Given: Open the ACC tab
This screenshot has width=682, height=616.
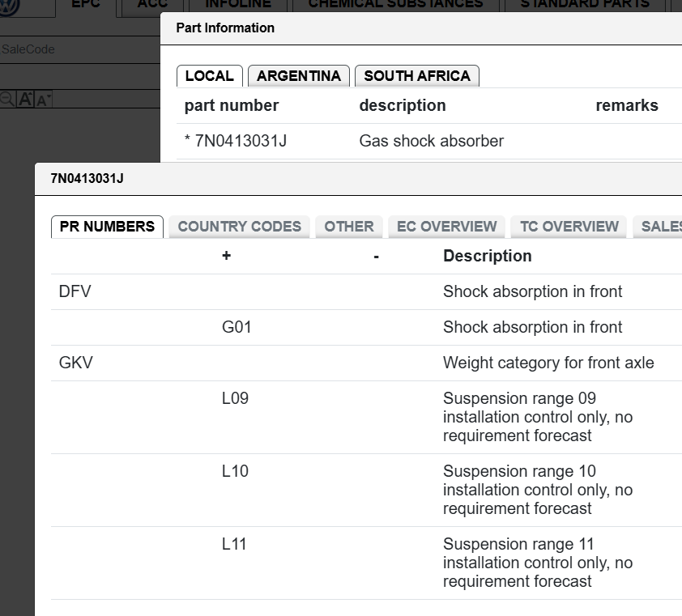Looking at the screenshot, I should [152, 4].
